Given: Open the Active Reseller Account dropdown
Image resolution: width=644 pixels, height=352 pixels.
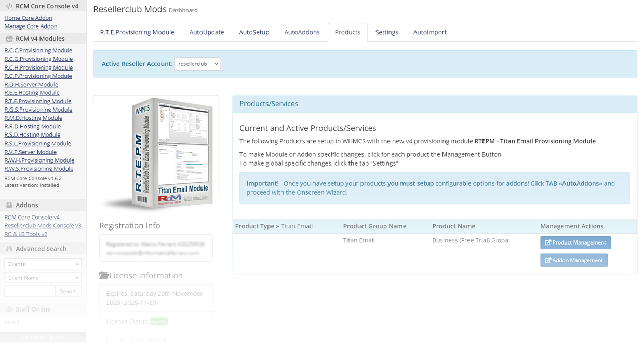Looking at the screenshot, I should tap(197, 64).
